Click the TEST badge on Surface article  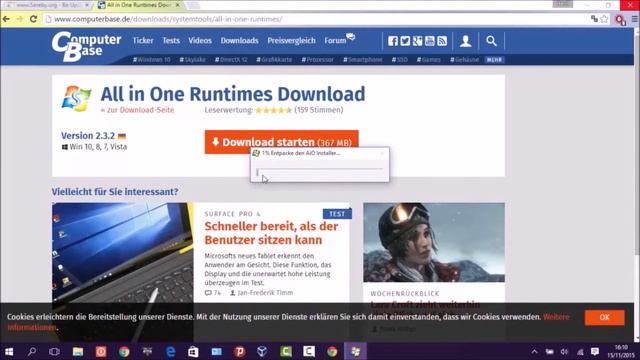click(337, 214)
